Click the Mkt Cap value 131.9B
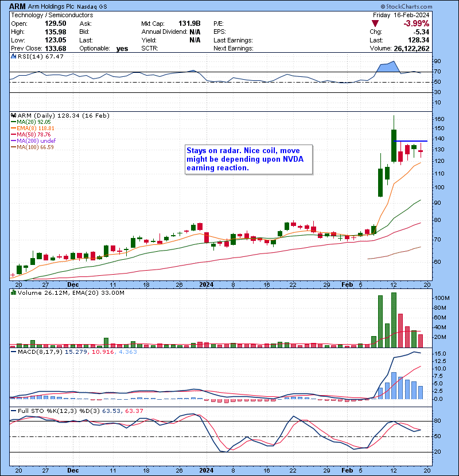Viewport: 459px width, 476px height. point(189,24)
